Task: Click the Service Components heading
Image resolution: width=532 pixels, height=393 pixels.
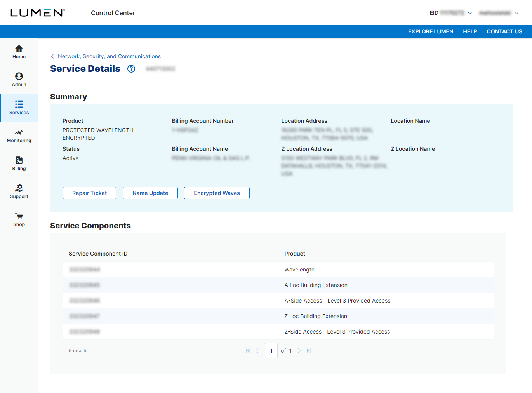Action: pos(90,226)
